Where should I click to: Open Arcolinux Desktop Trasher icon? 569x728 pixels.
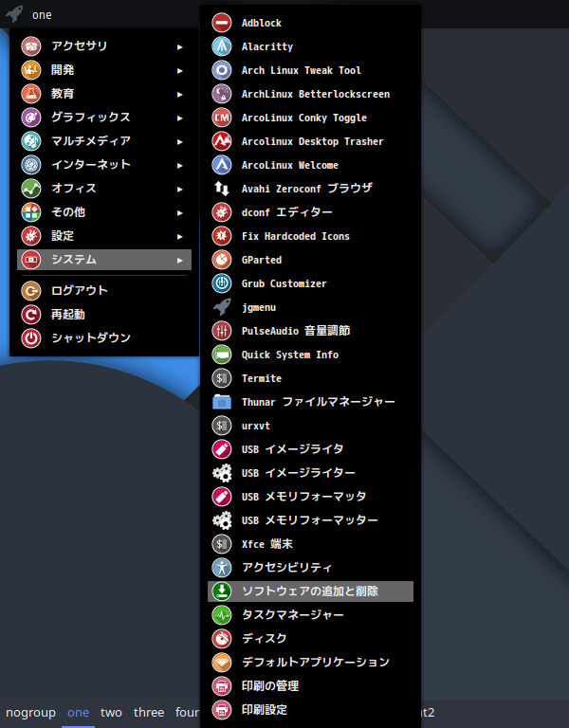[222, 141]
